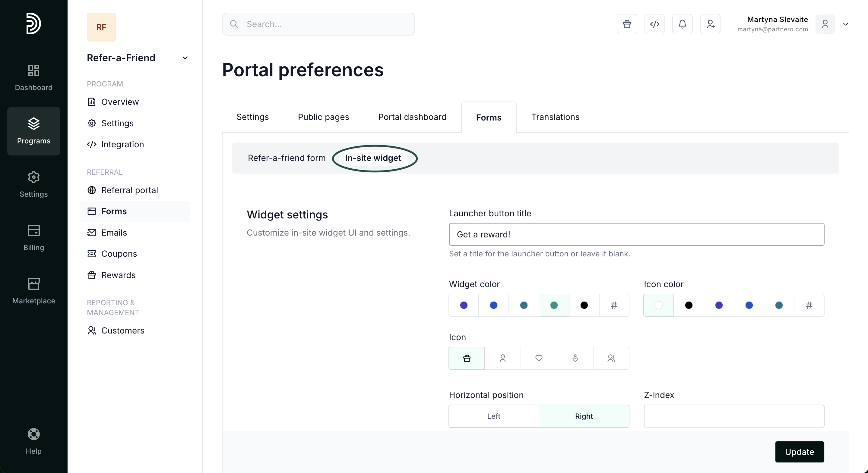Screen dimensions: 868x473
Task: Select black widget color swatch
Action: tap(584, 305)
